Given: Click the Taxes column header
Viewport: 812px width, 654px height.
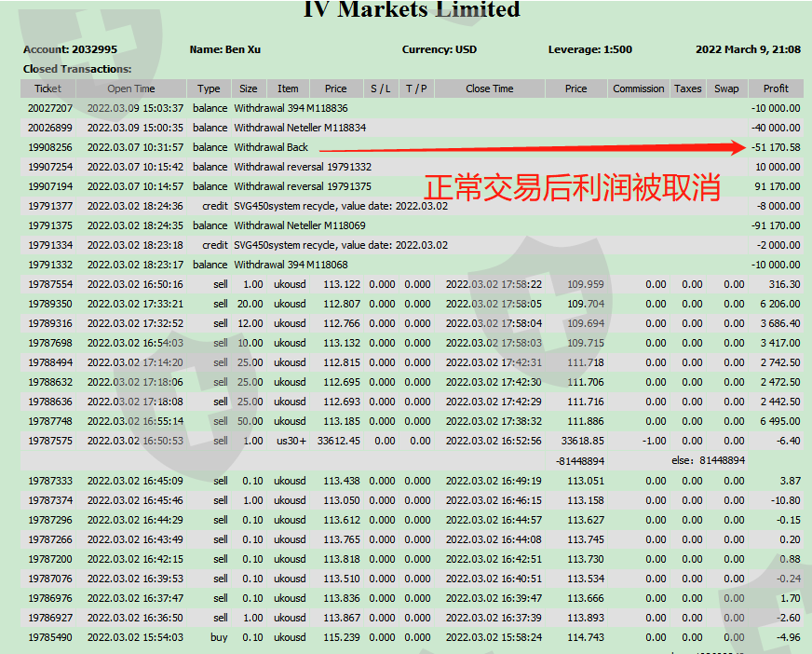Looking at the screenshot, I should (x=687, y=89).
